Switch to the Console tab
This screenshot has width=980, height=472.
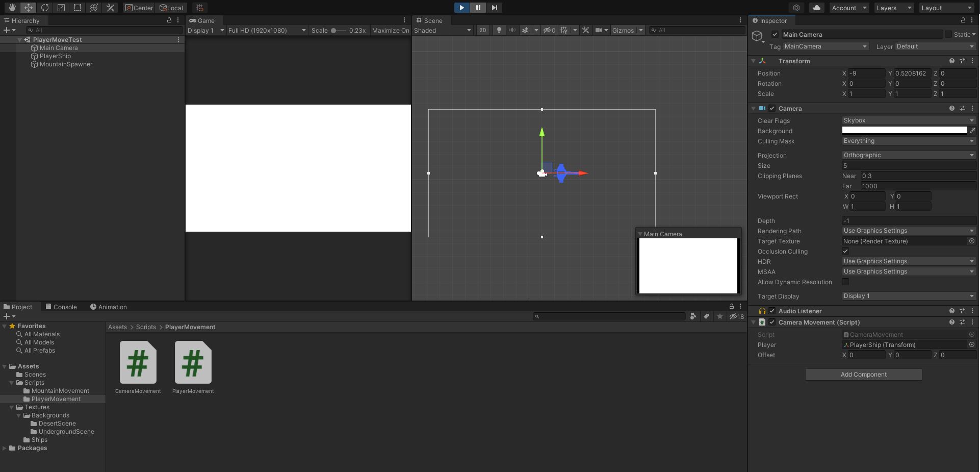[65, 307]
